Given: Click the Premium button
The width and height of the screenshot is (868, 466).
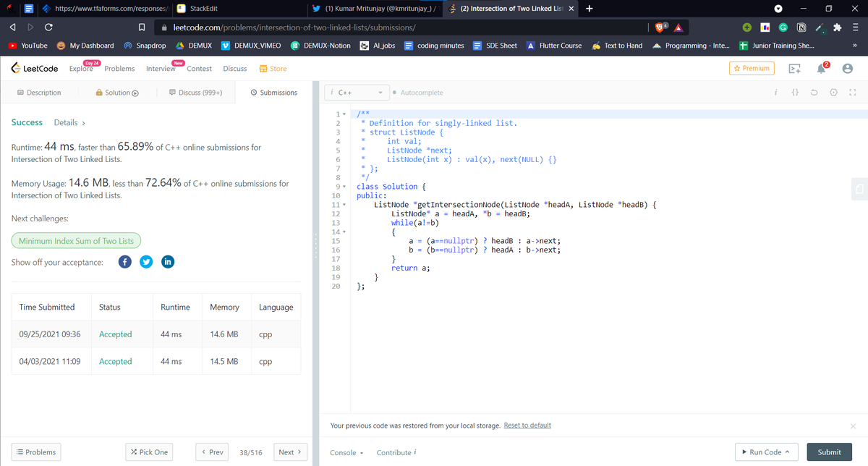Looking at the screenshot, I should point(751,68).
